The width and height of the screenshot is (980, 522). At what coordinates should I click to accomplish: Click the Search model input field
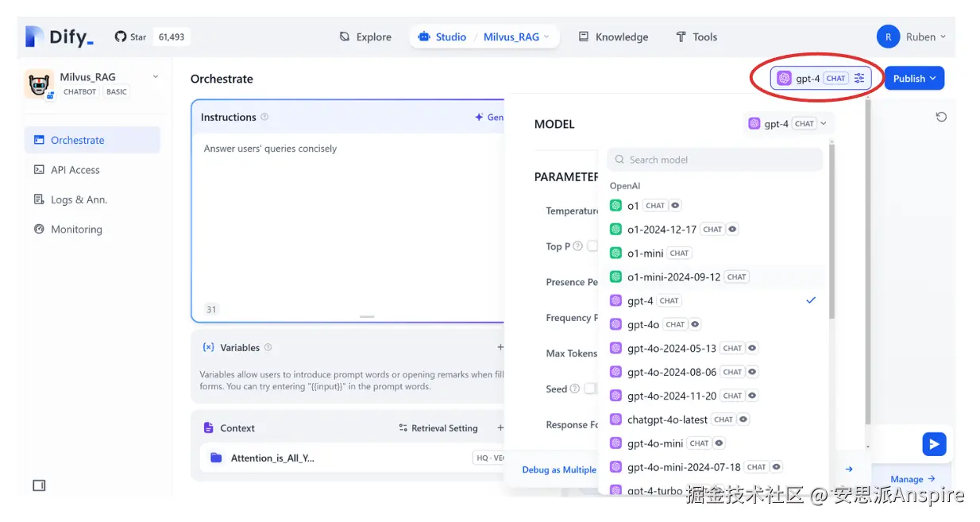(x=715, y=160)
